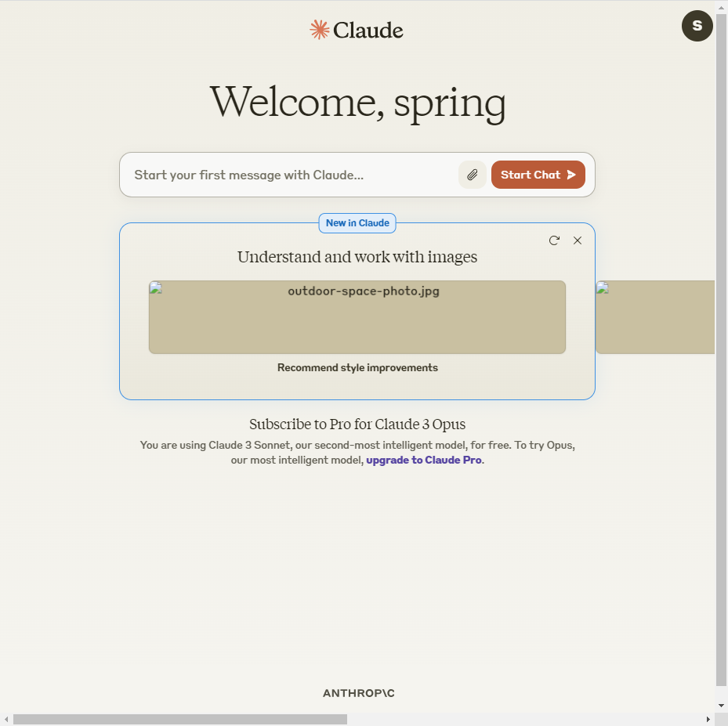
Task: Open the outdoor-space-photo.jpg example thumbnail
Action: click(357, 317)
